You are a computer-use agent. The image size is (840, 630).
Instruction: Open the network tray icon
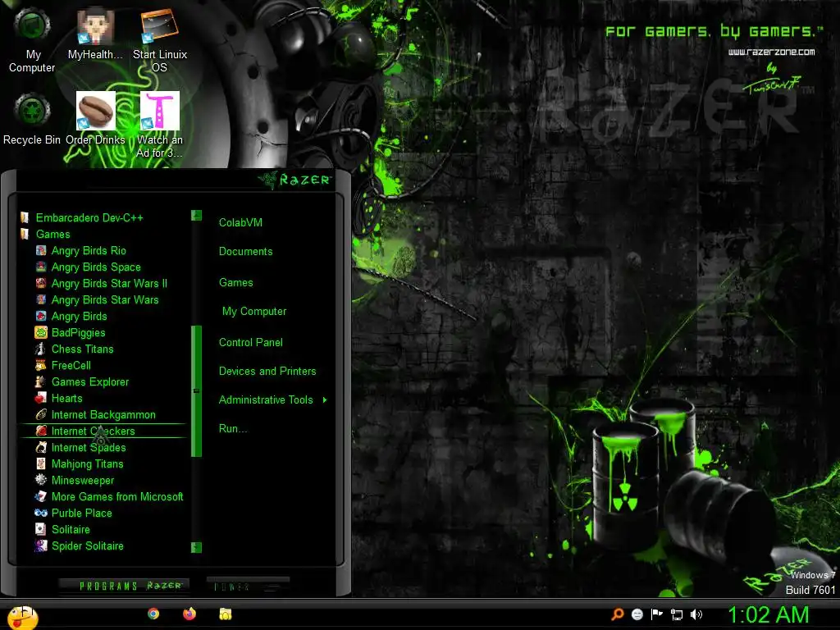click(x=677, y=614)
